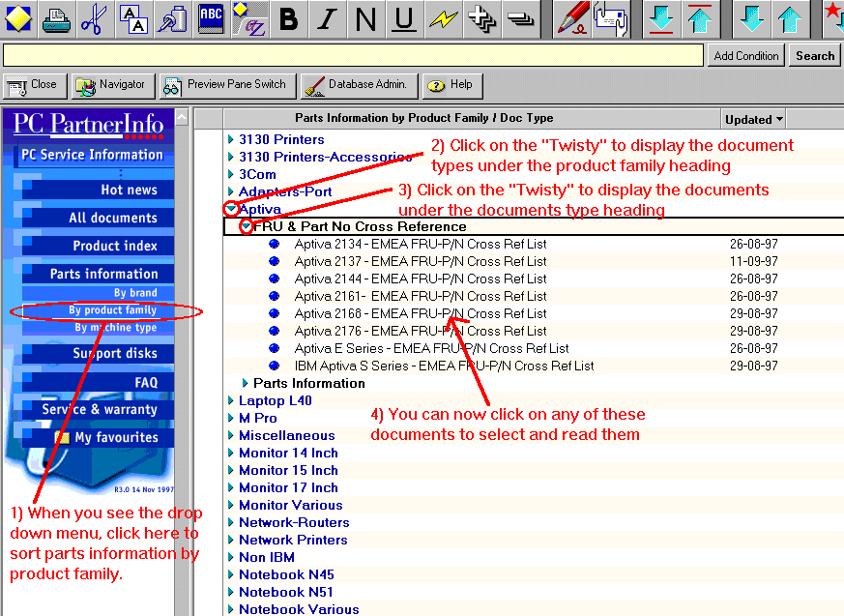This screenshot has height=616, width=844.
Task: Click the yellow search query input field
Action: pos(353,56)
